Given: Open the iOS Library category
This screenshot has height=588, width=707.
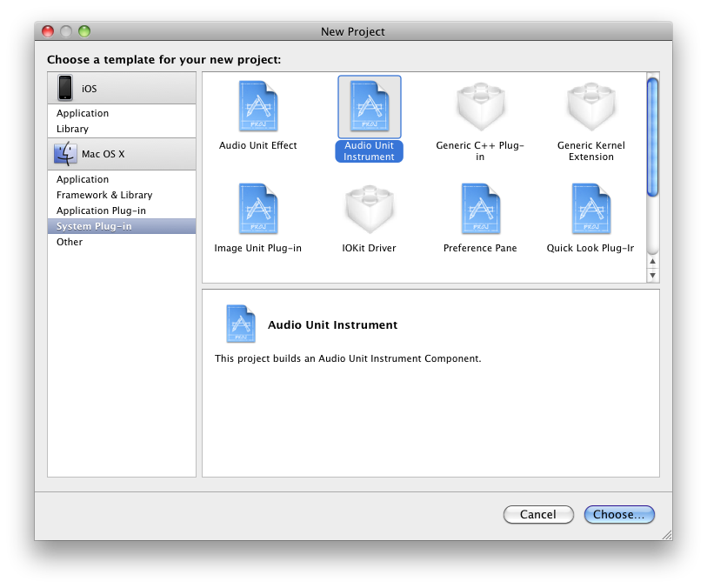Looking at the screenshot, I should tap(122, 129).
